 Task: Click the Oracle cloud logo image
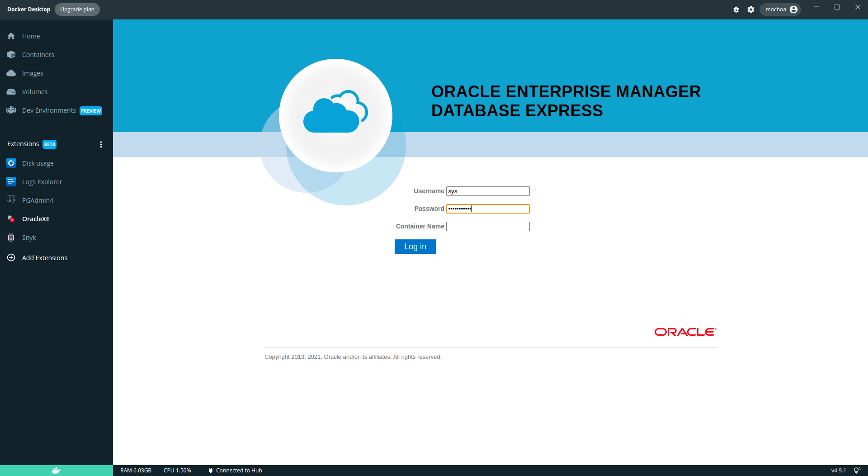335,116
